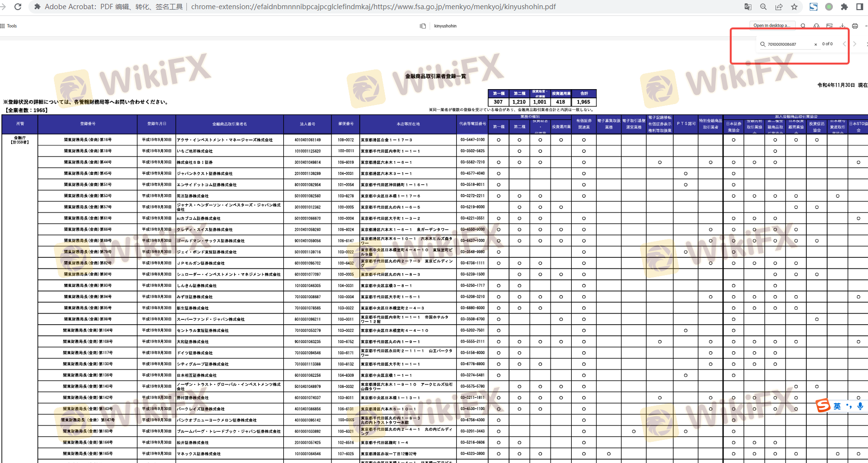The width and height of the screenshot is (868, 463).
Task: Click the 本店等所在地 column header
Action: [x=408, y=124]
